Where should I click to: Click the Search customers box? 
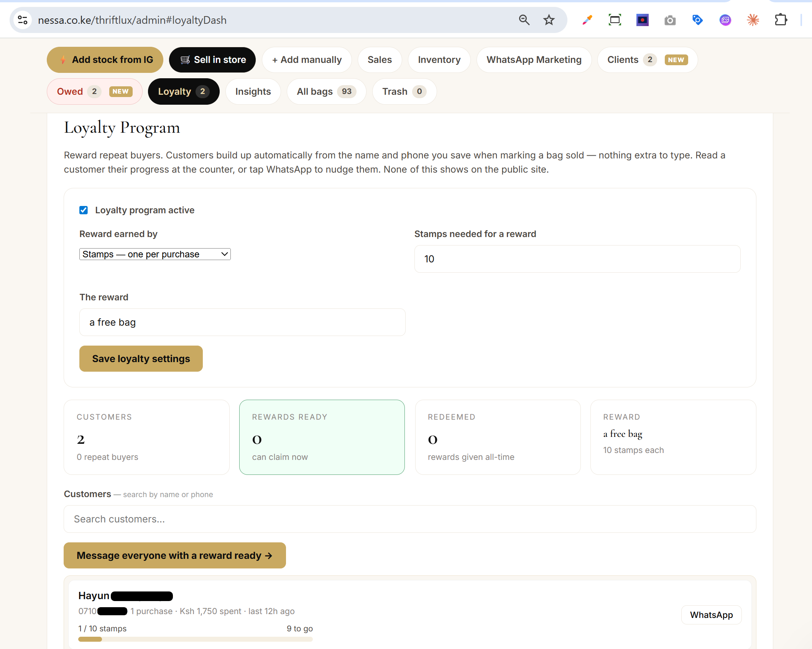(x=410, y=519)
